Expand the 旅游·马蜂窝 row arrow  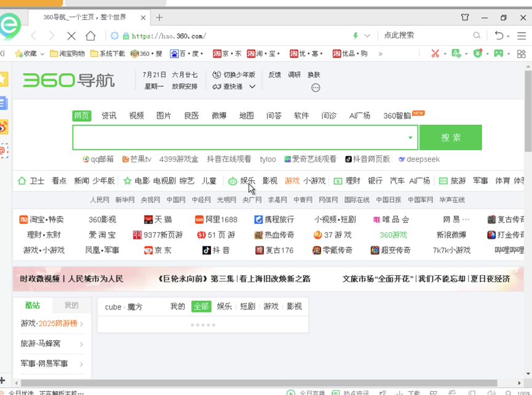[x=81, y=345]
